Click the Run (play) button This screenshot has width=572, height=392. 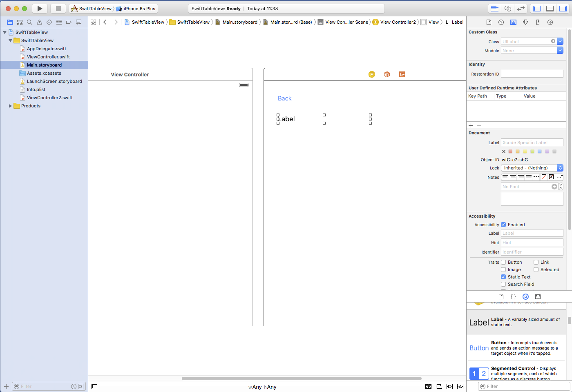(x=40, y=9)
